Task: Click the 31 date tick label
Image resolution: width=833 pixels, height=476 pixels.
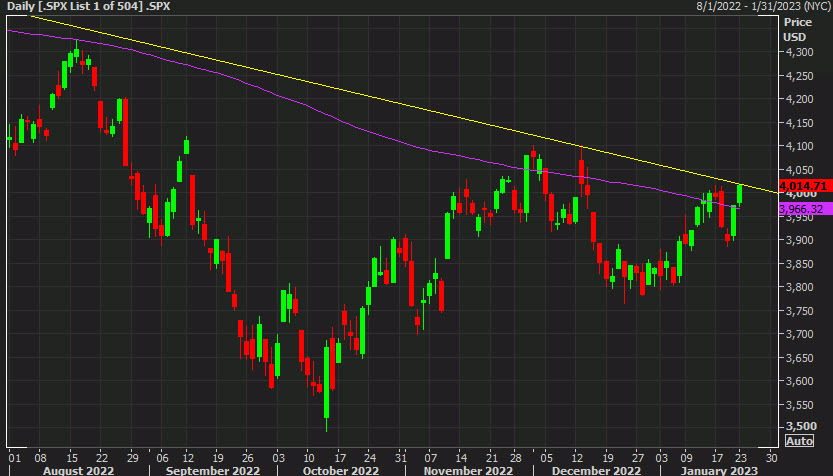Action: 401,458
